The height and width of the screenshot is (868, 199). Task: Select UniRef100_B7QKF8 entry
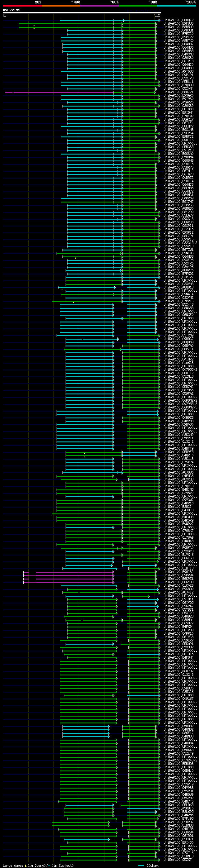pos(178,486)
